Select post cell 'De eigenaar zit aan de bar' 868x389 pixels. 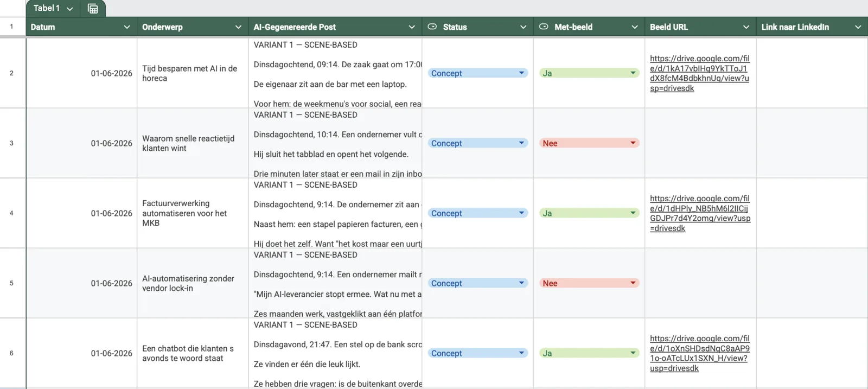click(x=335, y=73)
